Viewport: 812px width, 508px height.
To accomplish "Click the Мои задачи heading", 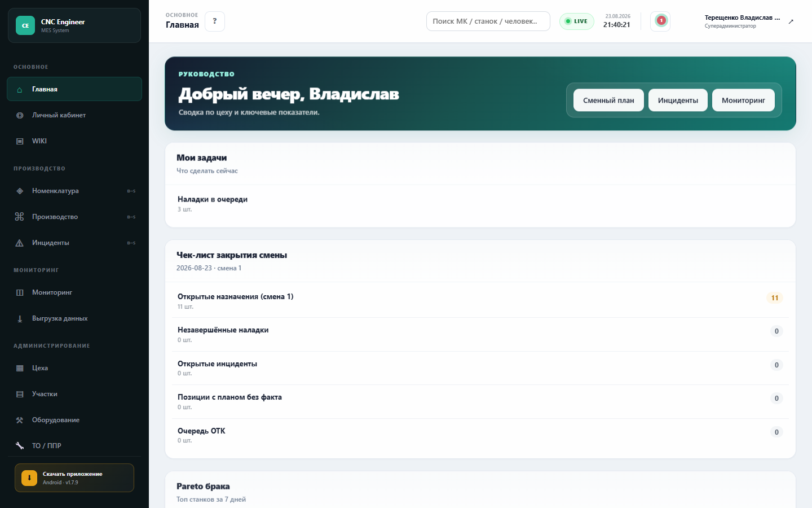I will pos(201,158).
